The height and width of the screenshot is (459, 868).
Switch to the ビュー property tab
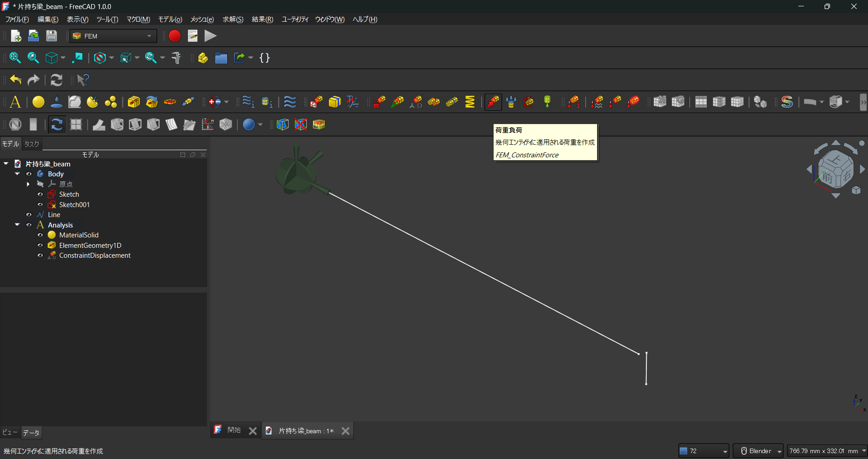(x=10, y=432)
